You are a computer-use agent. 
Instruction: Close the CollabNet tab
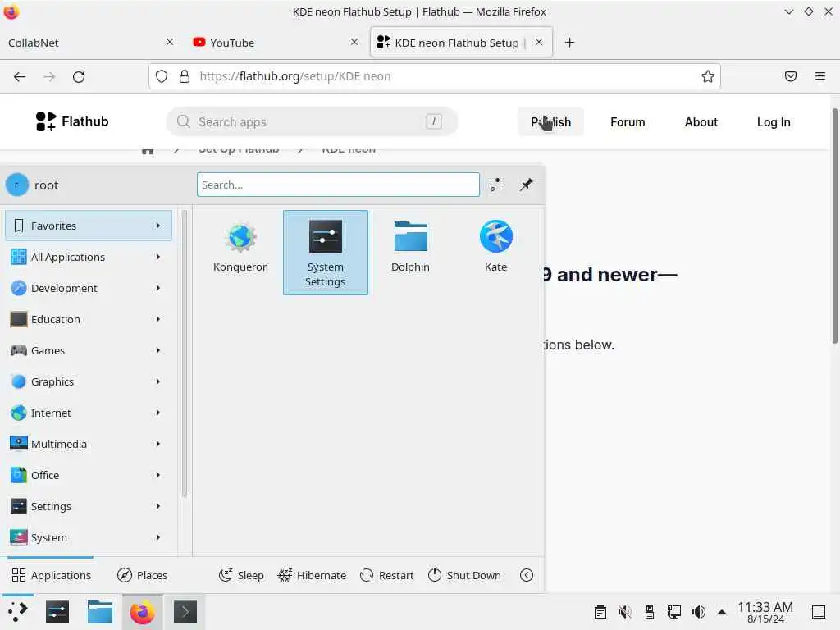pyautogui.click(x=169, y=42)
